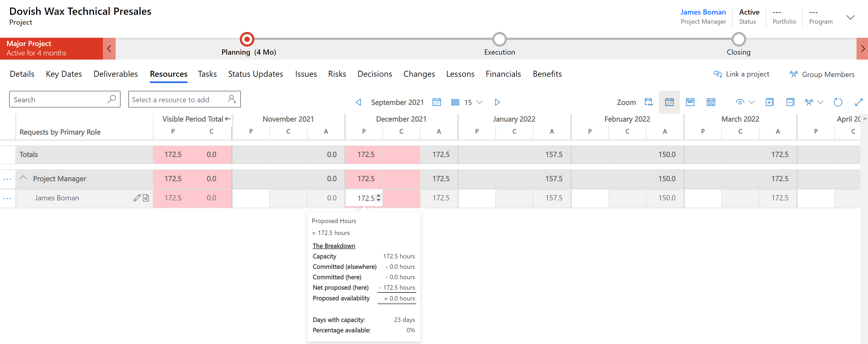The image size is (868, 344).
Task: Click Link a project button
Action: (x=741, y=74)
